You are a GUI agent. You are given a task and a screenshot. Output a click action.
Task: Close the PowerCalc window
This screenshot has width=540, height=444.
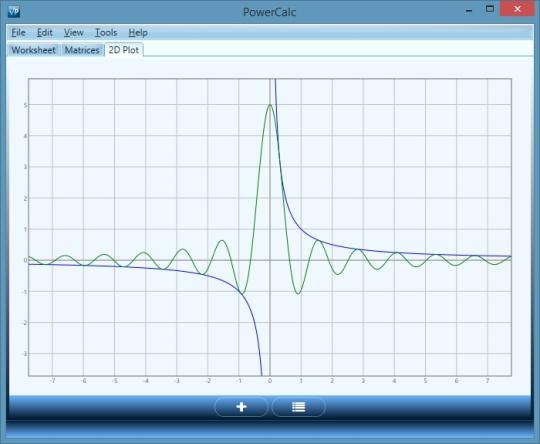[x=517, y=9]
